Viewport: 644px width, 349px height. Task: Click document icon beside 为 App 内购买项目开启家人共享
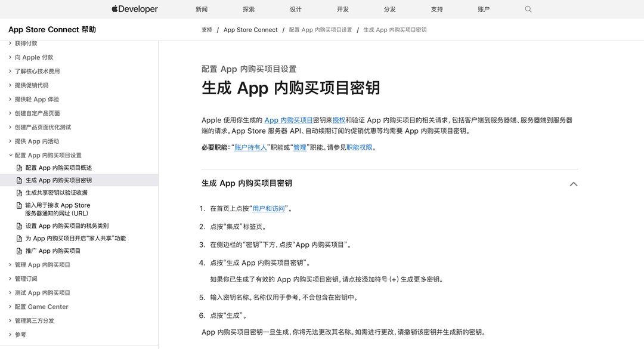pos(19,239)
